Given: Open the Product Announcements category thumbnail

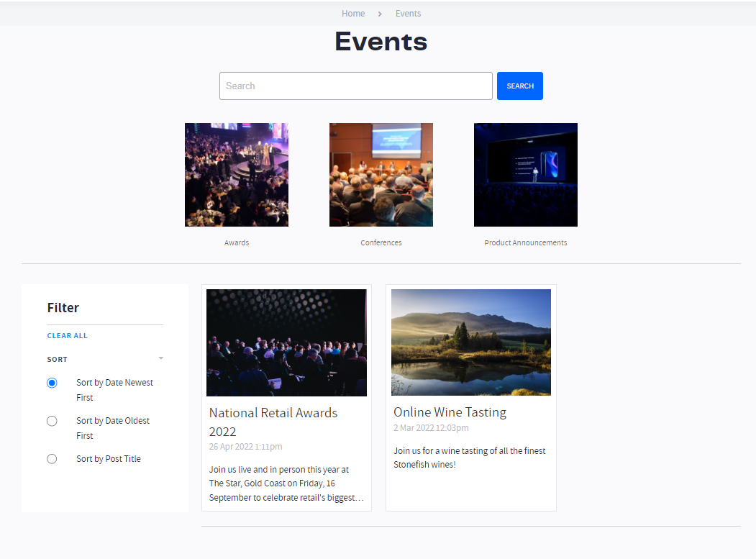Looking at the screenshot, I should [526, 175].
